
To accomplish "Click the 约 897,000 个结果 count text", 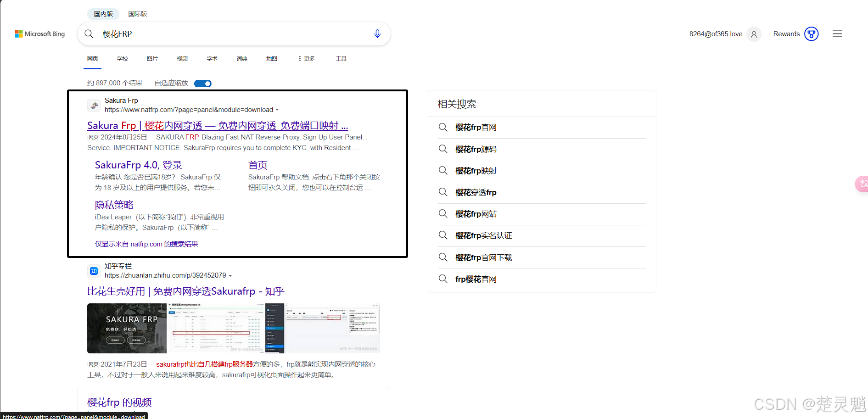I will pos(115,83).
